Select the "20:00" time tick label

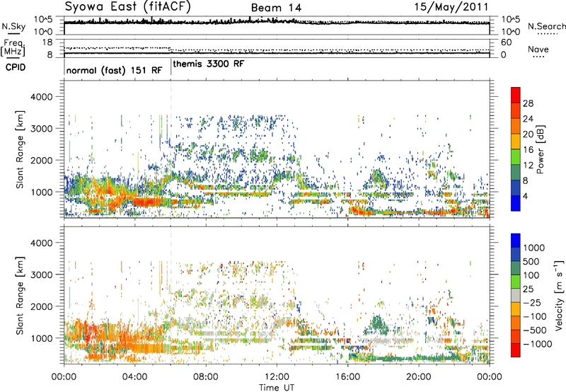pyautogui.click(x=418, y=377)
